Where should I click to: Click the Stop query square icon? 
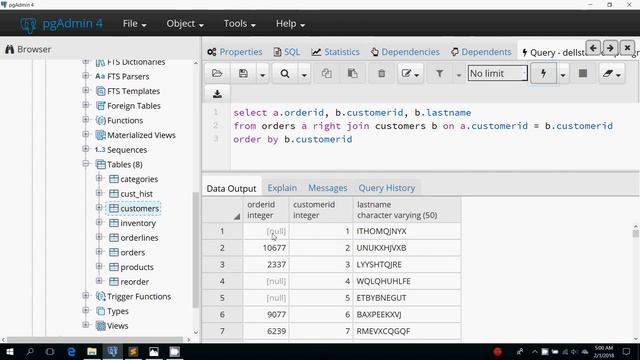click(x=583, y=73)
